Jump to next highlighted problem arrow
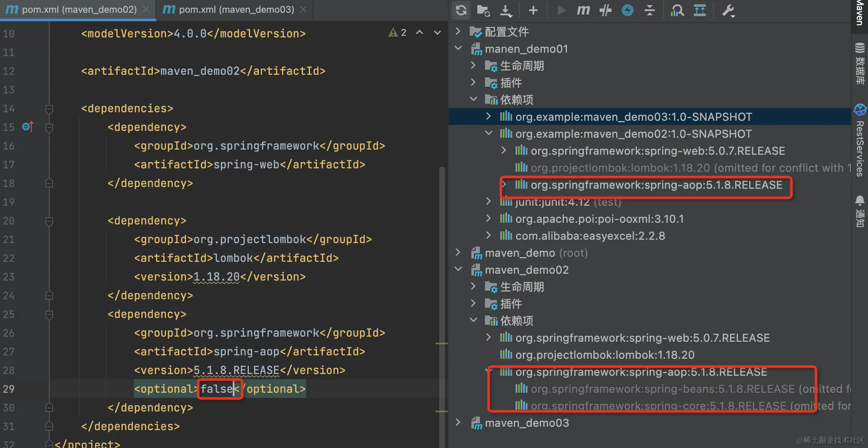This screenshot has width=868, height=448. pyautogui.click(x=437, y=33)
